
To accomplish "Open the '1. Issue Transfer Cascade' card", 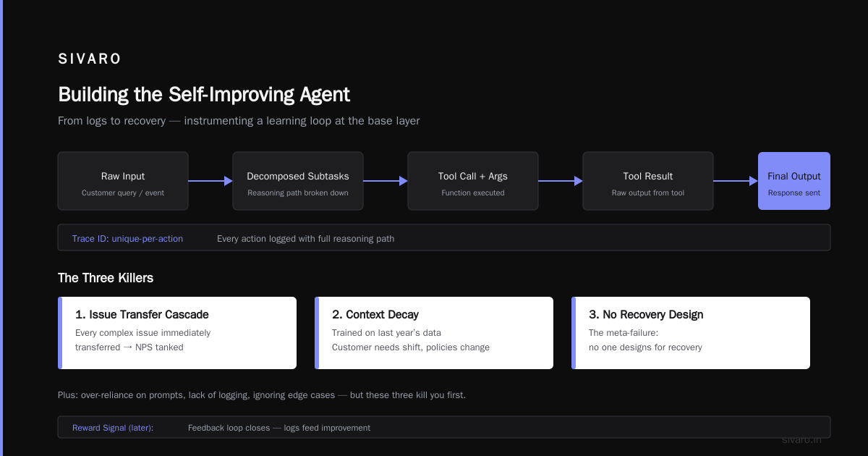I will point(177,333).
